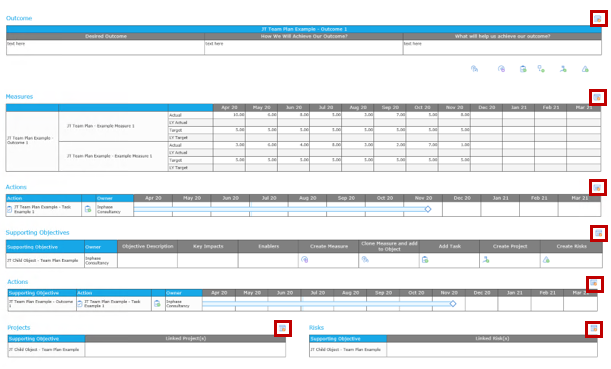Click the Measures section heading
Screen dimensions: 611x369
pos(19,97)
